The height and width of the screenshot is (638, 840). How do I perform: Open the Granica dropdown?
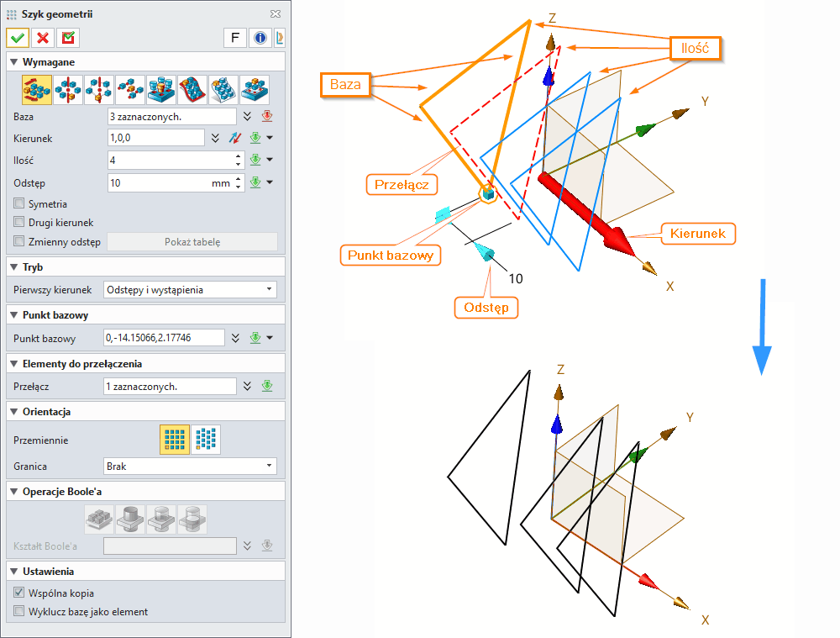coord(190,466)
